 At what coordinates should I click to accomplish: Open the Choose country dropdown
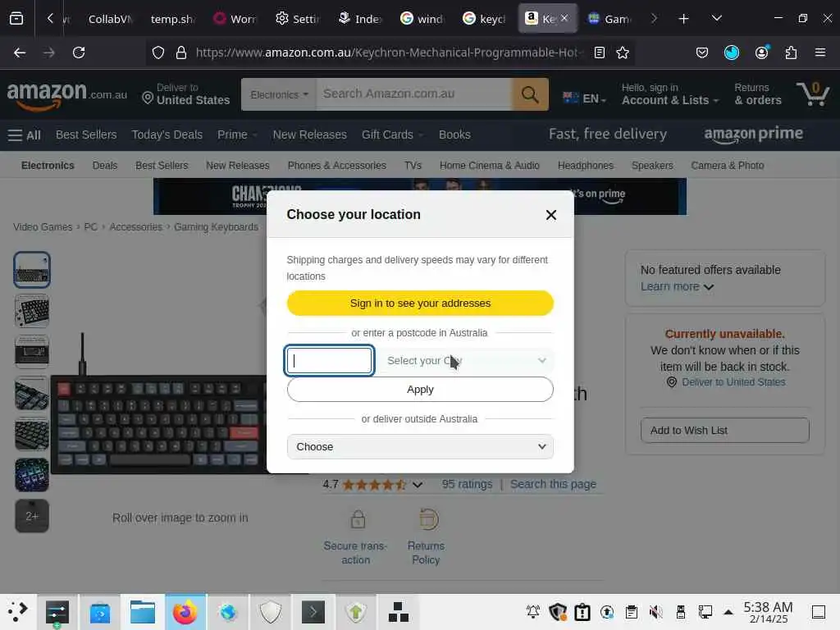(x=420, y=447)
